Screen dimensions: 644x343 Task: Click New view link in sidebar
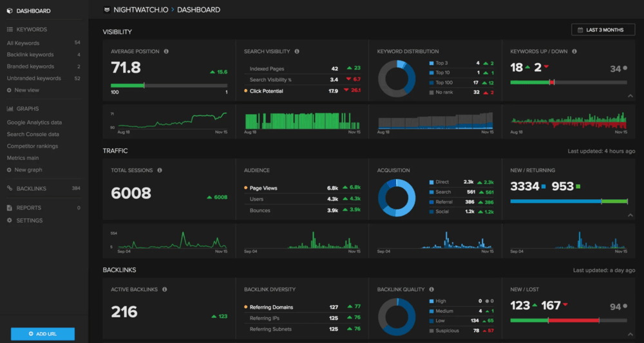click(x=26, y=90)
